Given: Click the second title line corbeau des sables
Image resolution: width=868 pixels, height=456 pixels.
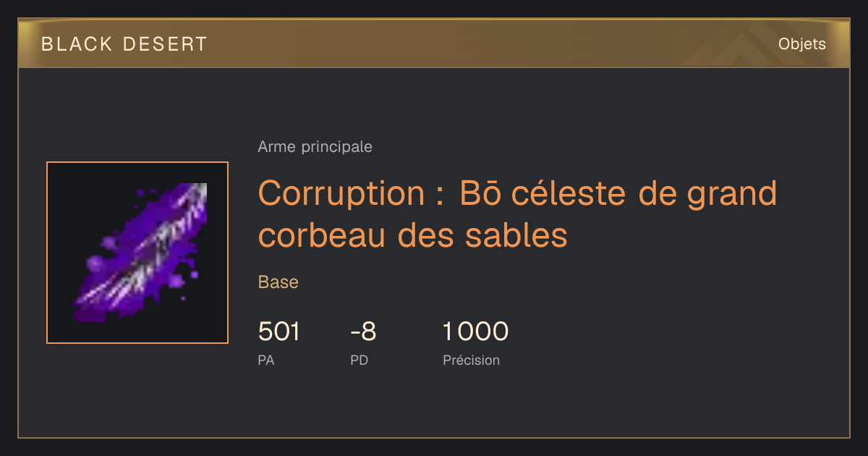Looking at the screenshot, I should pos(412,235).
